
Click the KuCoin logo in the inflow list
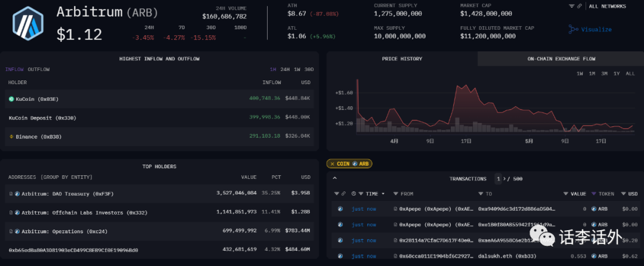pyautogui.click(x=11, y=99)
